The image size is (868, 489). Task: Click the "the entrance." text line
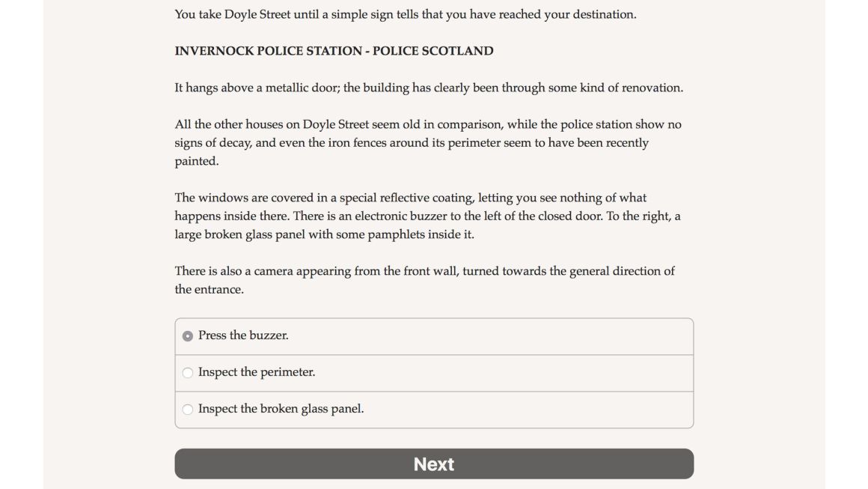(210, 289)
